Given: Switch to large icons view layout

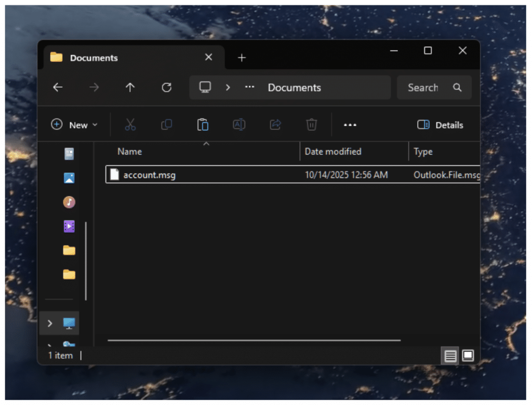Looking at the screenshot, I should coord(468,356).
